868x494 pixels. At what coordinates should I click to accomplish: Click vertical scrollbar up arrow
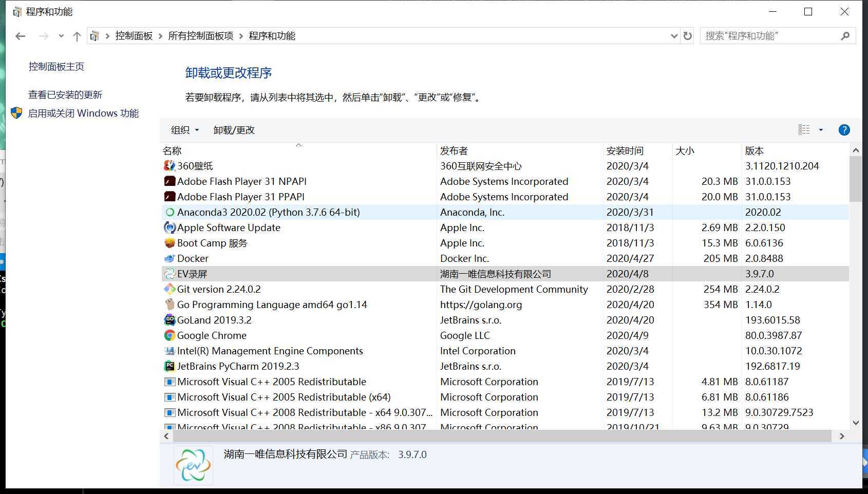[x=855, y=150]
